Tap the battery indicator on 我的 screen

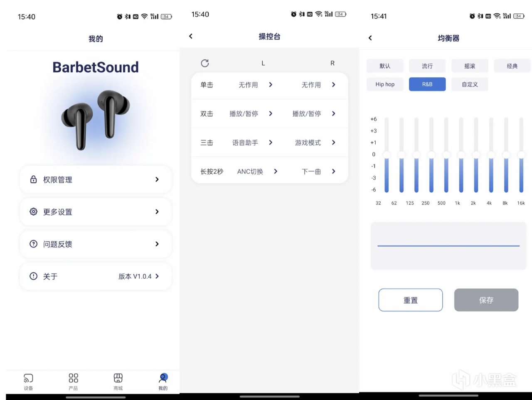pos(166,17)
